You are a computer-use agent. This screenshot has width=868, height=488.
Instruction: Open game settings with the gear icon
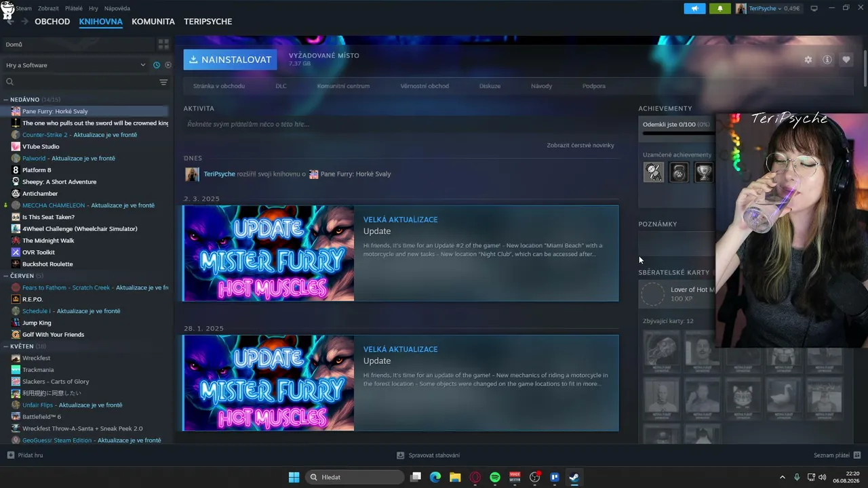pos(808,60)
